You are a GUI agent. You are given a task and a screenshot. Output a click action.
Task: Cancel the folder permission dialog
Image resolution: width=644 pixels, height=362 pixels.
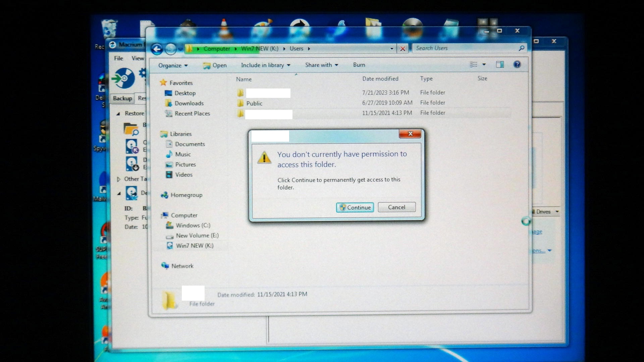pyautogui.click(x=396, y=207)
